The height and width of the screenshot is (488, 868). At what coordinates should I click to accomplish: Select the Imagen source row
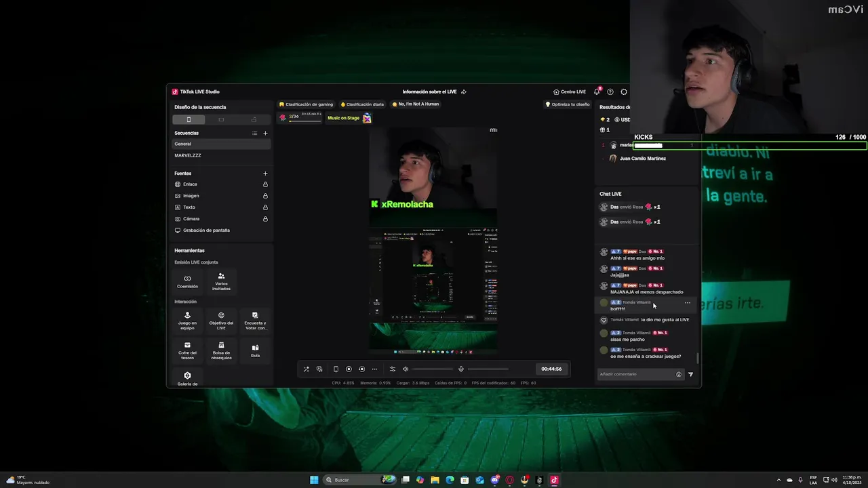(x=222, y=196)
